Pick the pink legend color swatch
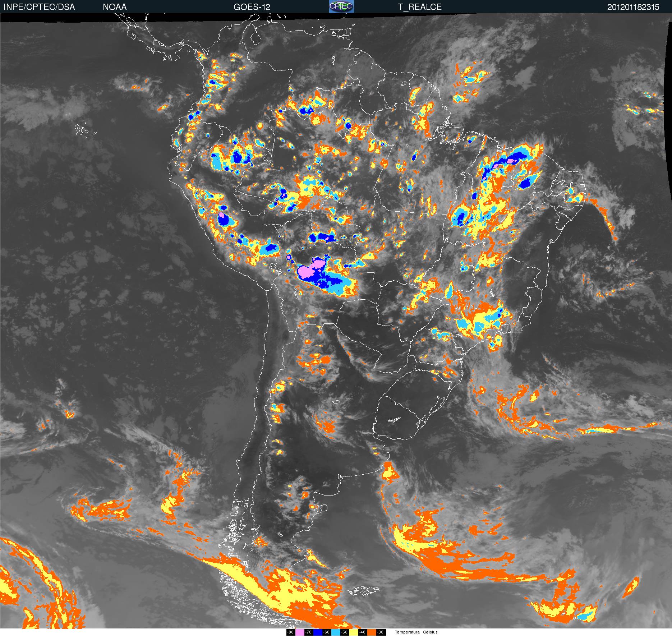Screen dimensions: 672x636 pos(300,632)
